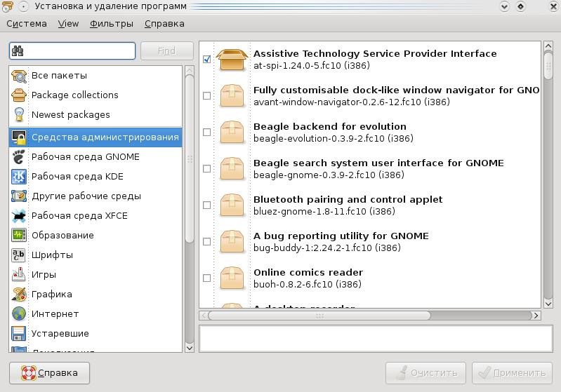Click the package list vertical scrollbar thumb

[x=548, y=65]
